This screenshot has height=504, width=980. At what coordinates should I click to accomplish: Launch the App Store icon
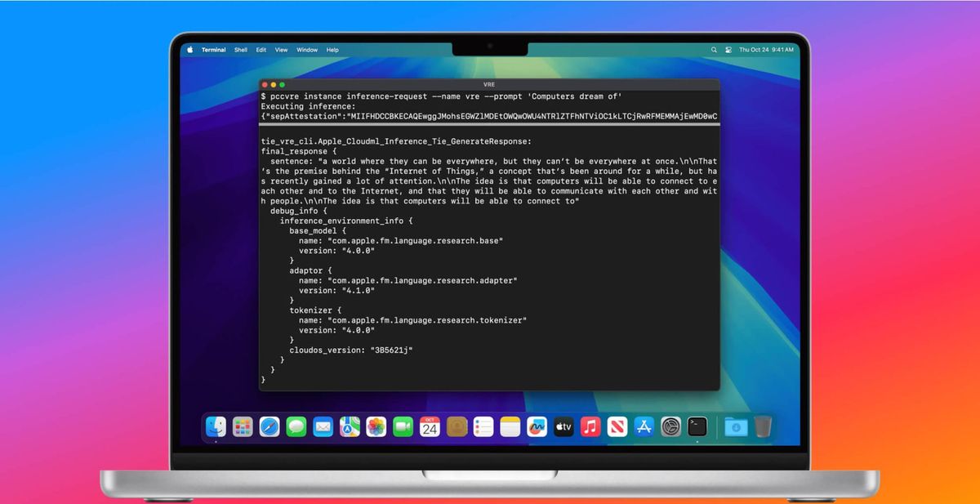(x=644, y=426)
